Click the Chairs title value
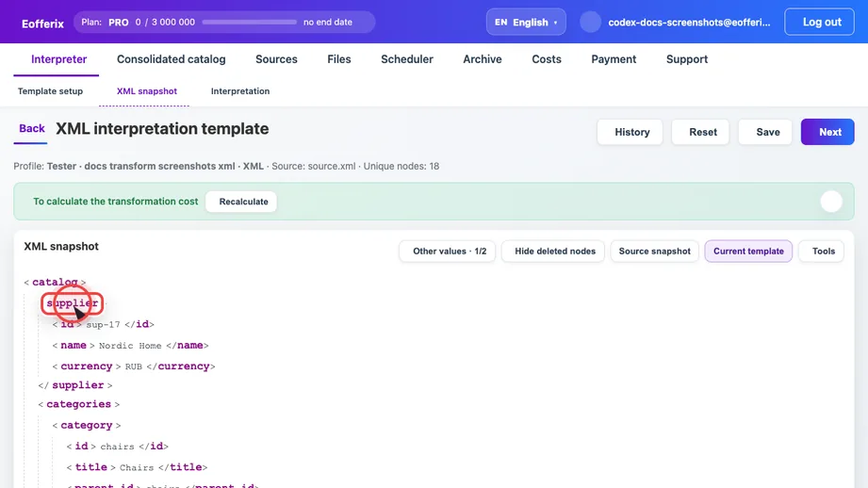Image resolution: width=868 pixels, height=488 pixels. coord(137,467)
